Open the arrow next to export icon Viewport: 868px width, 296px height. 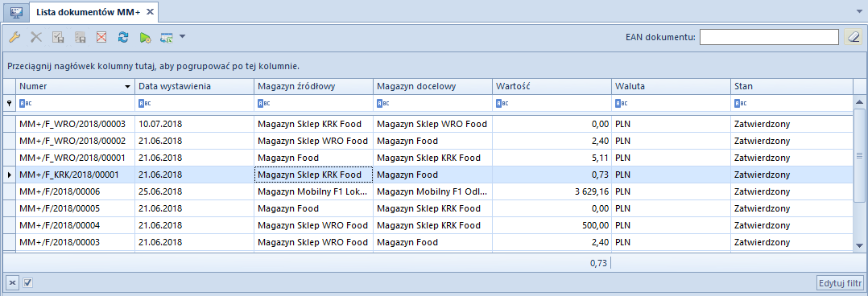(x=182, y=37)
